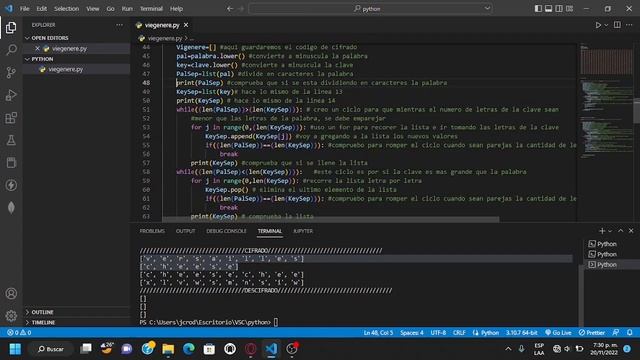Collapse the PYTHON folder section

coord(42,59)
